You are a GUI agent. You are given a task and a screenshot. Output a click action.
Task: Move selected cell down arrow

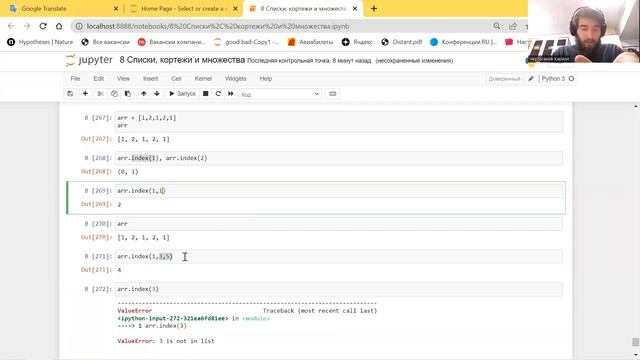(x=157, y=94)
